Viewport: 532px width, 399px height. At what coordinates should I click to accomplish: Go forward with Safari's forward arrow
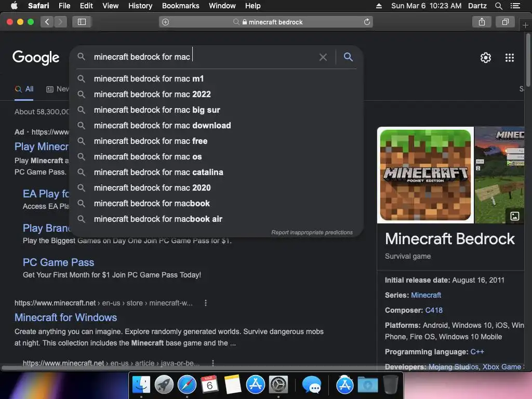pyautogui.click(x=60, y=22)
